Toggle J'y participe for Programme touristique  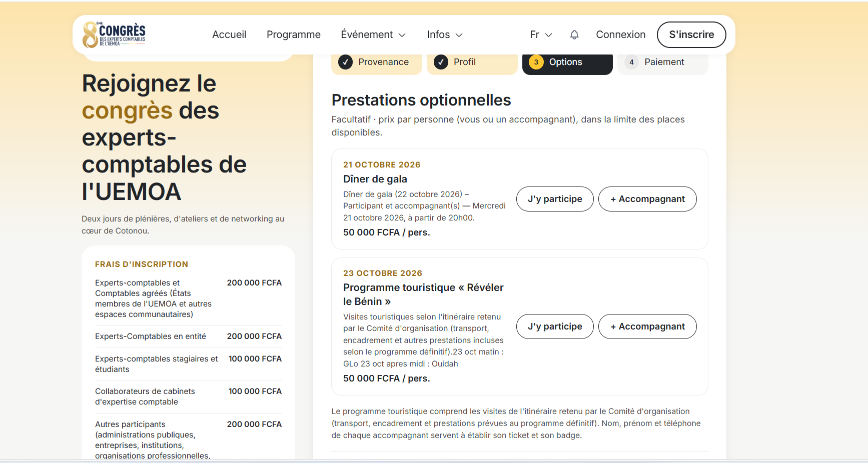tap(555, 326)
